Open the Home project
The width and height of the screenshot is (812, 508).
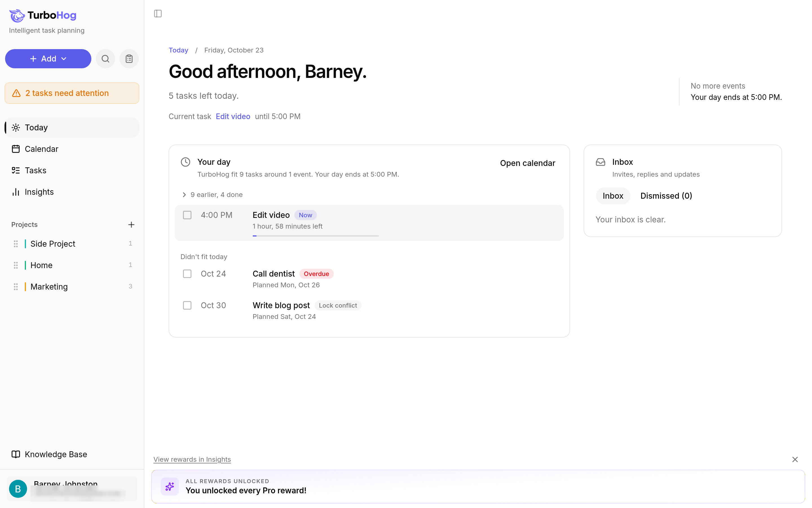(72, 265)
